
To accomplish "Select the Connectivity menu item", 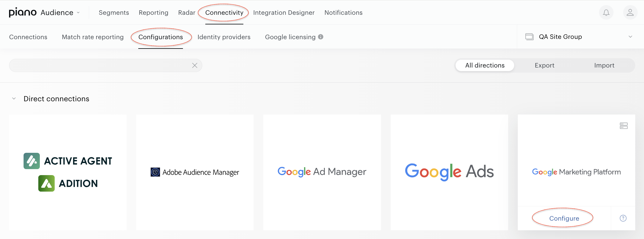I will point(224,13).
